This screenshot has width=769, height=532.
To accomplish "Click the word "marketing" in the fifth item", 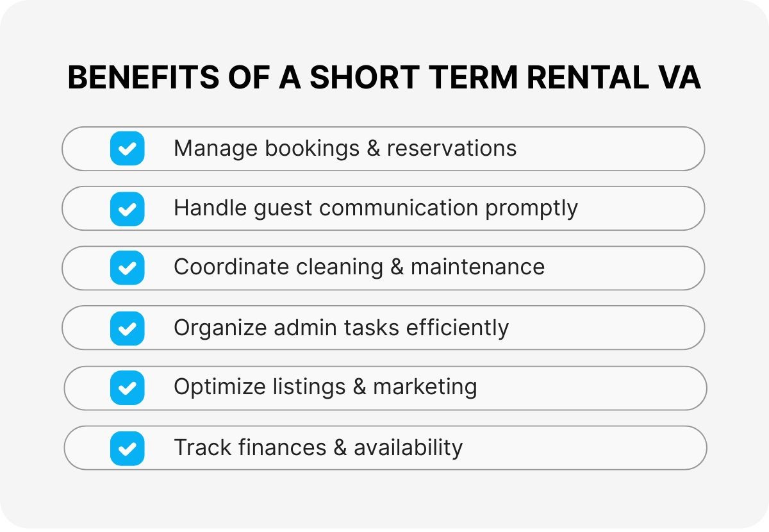I will (425, 387).
